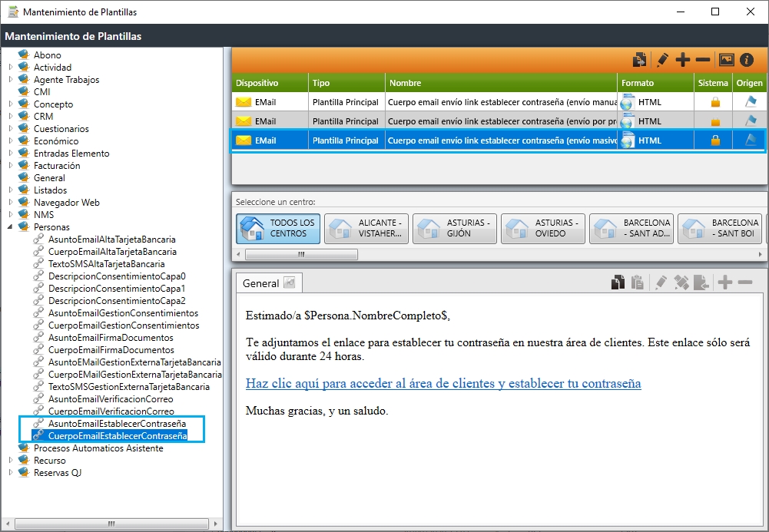Select the ASTURIAS - OVIEDO centre
The height and width of the screenshot is (532, 769).
[x=543, y=228]
